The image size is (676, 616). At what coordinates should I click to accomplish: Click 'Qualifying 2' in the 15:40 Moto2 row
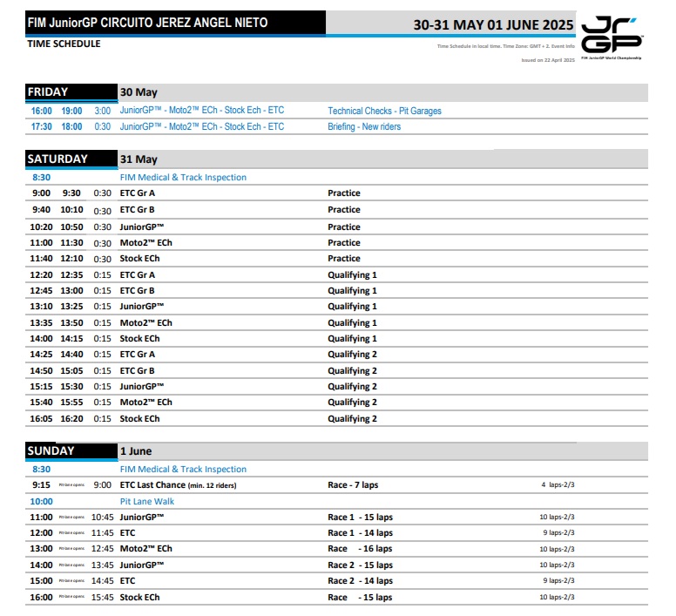[x=352, y=403]
